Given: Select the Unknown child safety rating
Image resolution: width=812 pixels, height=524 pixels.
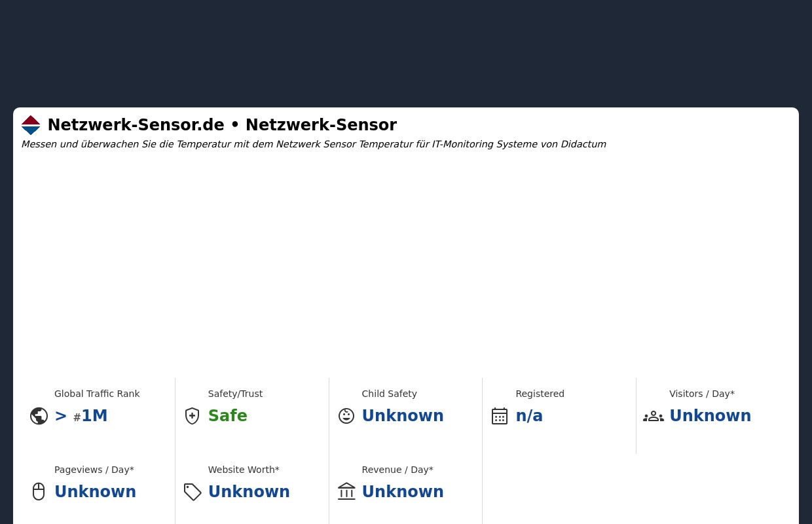Looking at the screenshot, I should tap(403, 415).
